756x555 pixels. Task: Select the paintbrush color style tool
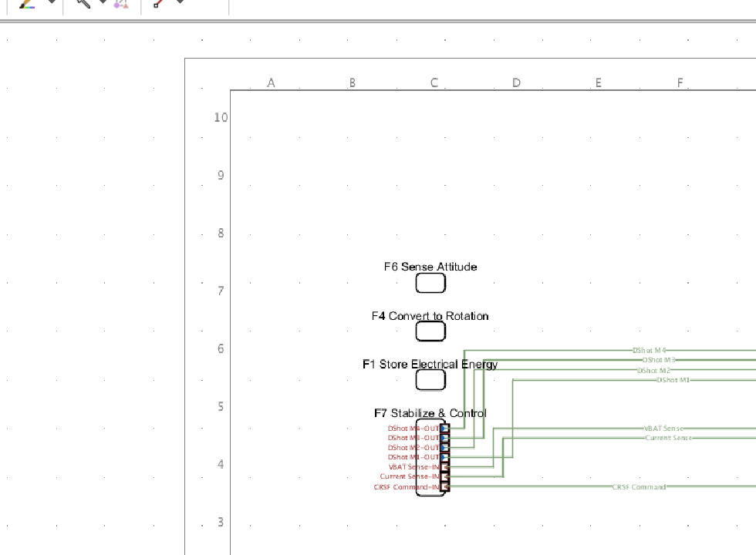click(x=27, y=4)
